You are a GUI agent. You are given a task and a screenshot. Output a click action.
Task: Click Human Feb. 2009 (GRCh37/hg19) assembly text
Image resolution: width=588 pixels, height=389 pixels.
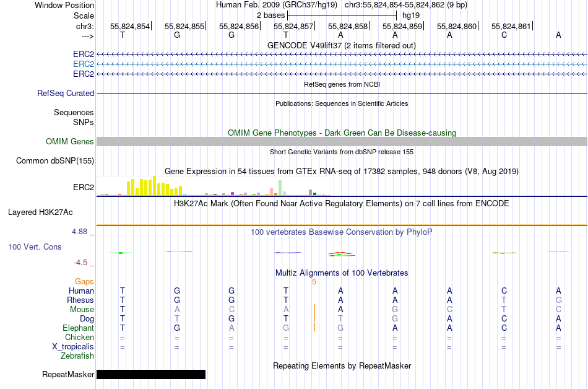tap(277, 5)
